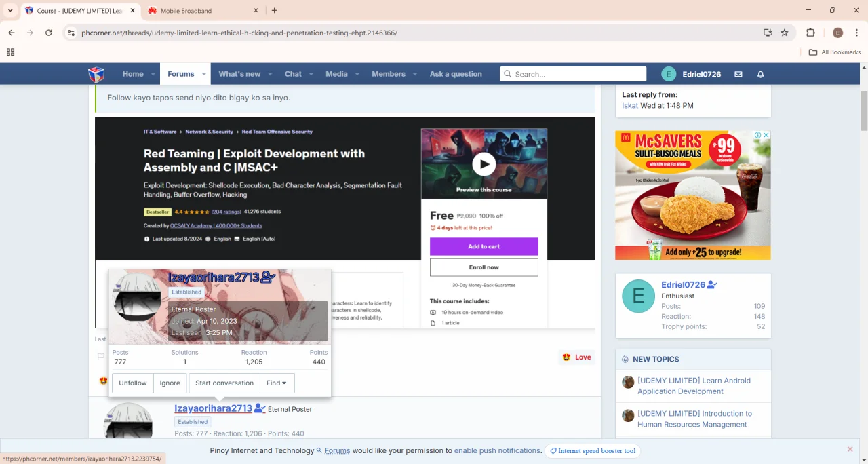Click the Forums link in notification bar

pyautogui.click(x=337, y=450)
